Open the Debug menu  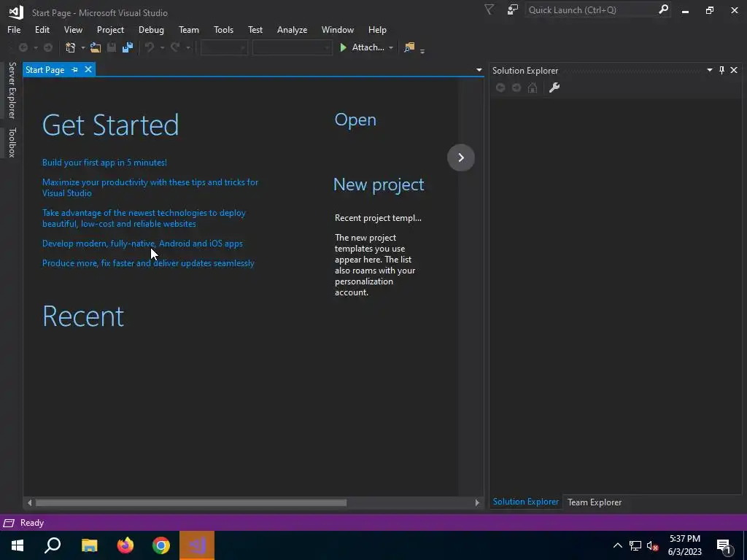(151, 29)
